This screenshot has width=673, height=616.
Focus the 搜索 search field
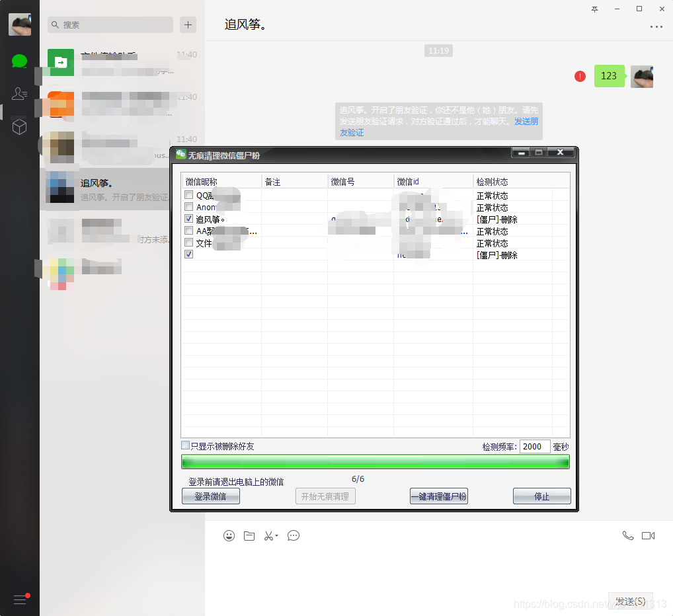coord(110,25)
